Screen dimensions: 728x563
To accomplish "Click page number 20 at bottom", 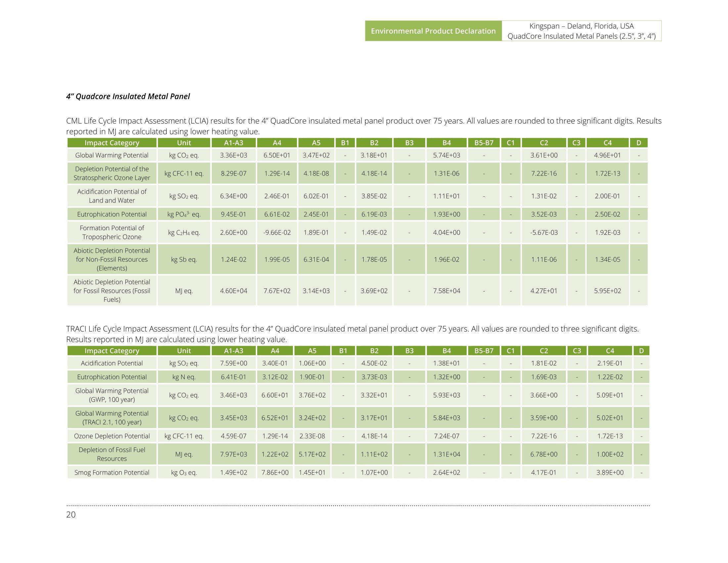I will [x=71, y=515].
